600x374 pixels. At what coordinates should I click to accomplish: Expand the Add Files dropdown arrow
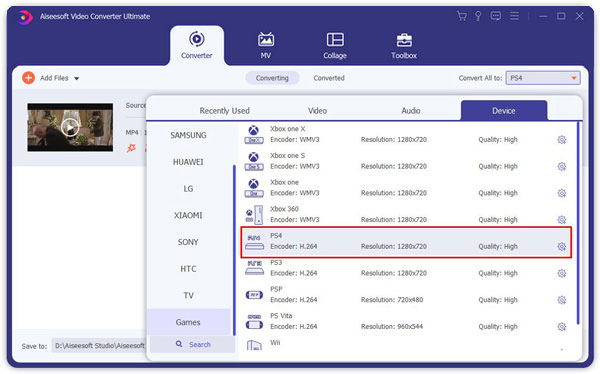tap(77, 78)
